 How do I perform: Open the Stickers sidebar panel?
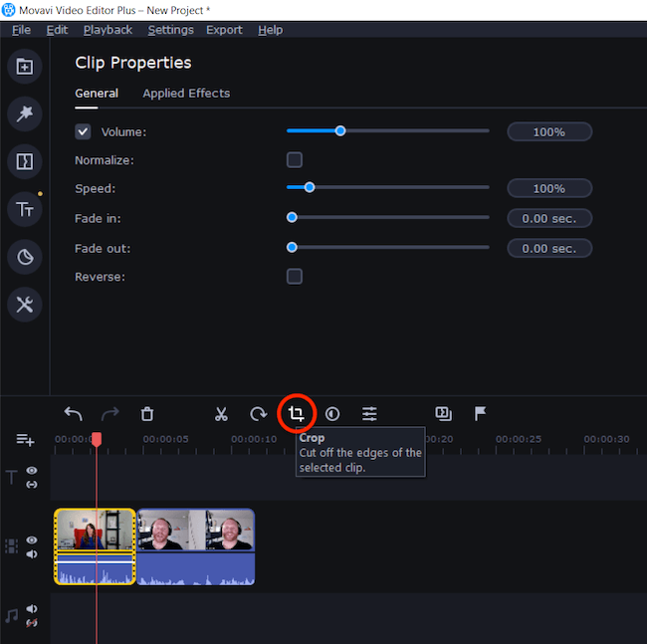[25, 257]
